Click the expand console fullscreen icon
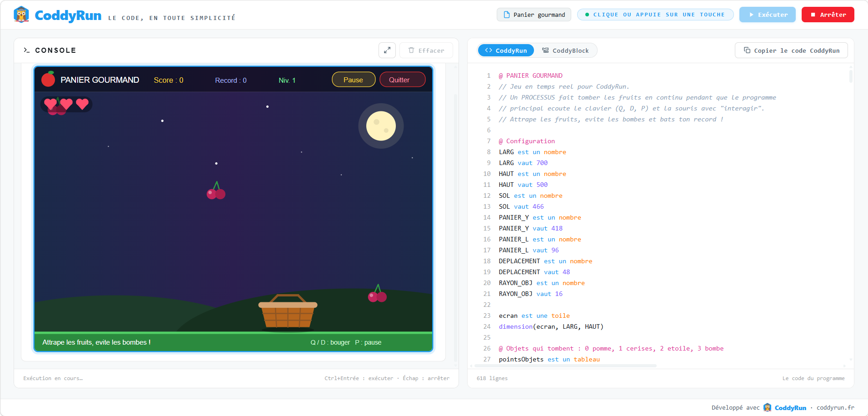The width and height of the screenshot is (868, 416). pos(387,50)
